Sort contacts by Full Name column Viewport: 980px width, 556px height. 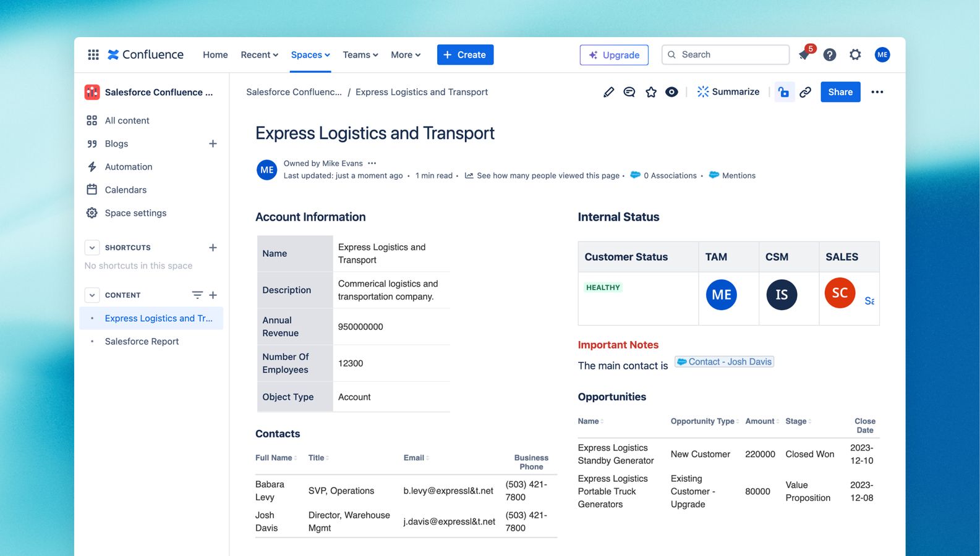276,458
